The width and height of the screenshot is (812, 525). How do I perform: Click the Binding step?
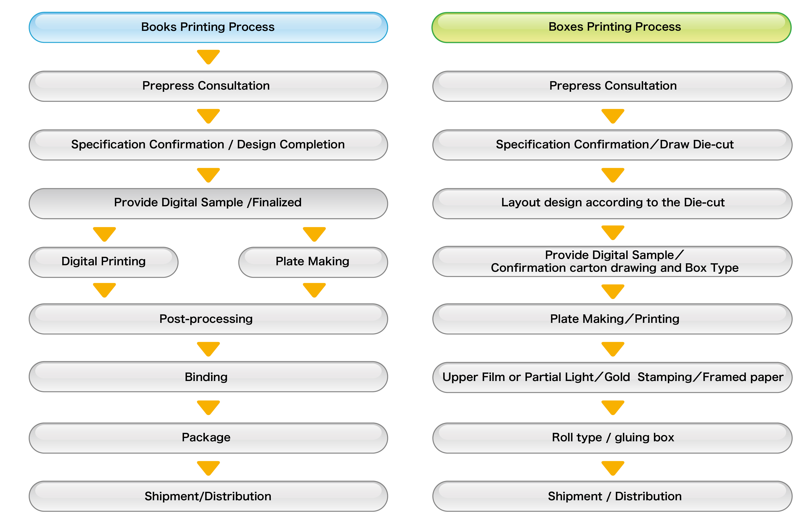click(x=208, y=377)
